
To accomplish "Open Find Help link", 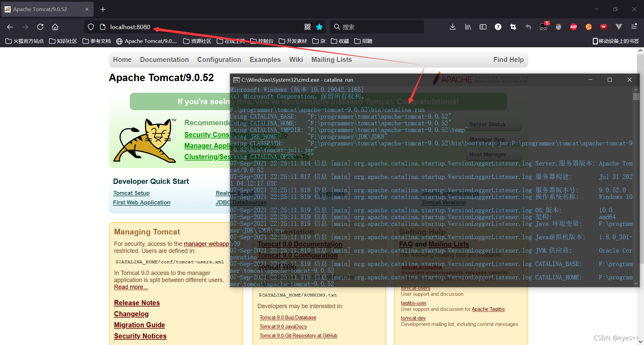I will pos(508,60).
